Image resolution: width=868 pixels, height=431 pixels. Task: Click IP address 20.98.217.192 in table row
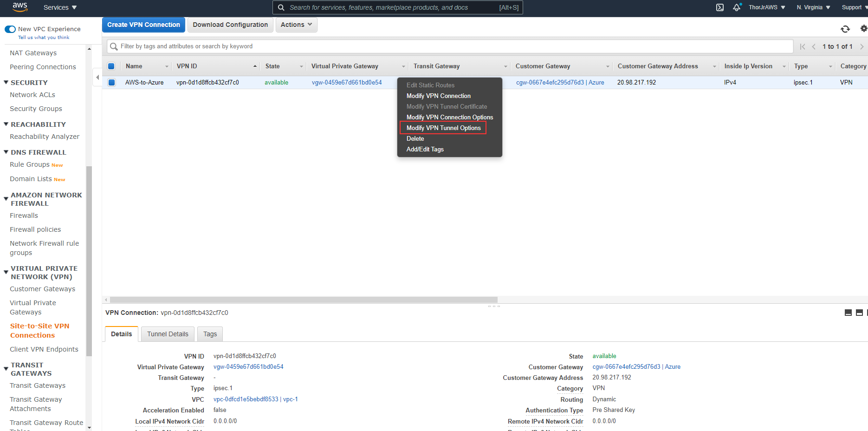[636, 82]
